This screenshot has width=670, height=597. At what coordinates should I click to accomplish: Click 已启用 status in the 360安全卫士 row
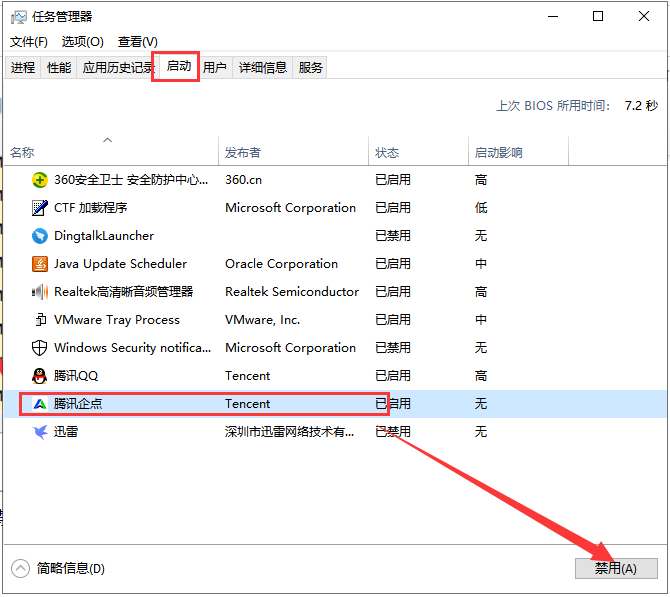(393, 180)
